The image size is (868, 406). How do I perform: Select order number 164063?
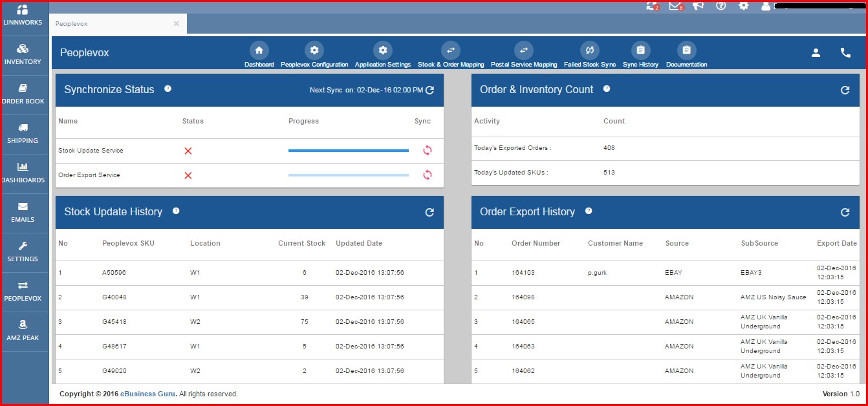click(523, 347)
